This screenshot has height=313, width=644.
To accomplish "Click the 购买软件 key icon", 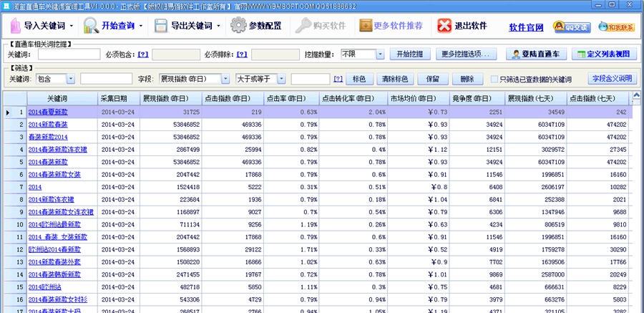I will tap(303, 26).
